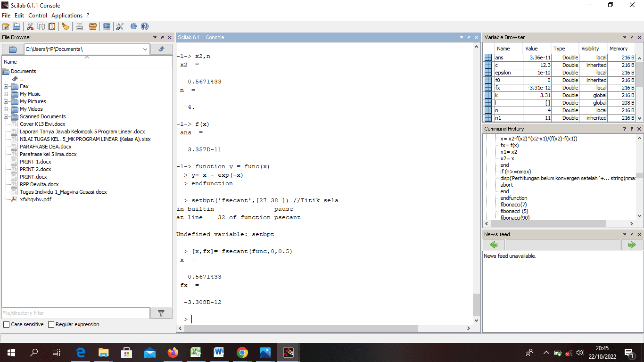Select RPP Dewita.docx file
This screenshot has width=644, height=362.
point(39,184)
